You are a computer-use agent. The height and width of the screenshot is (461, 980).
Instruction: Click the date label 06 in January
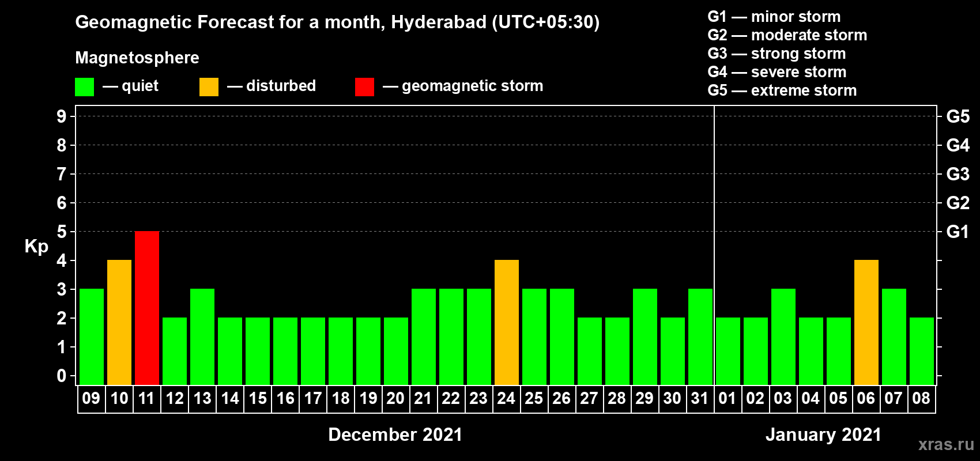pyautogui.click(x=866, y=398)
